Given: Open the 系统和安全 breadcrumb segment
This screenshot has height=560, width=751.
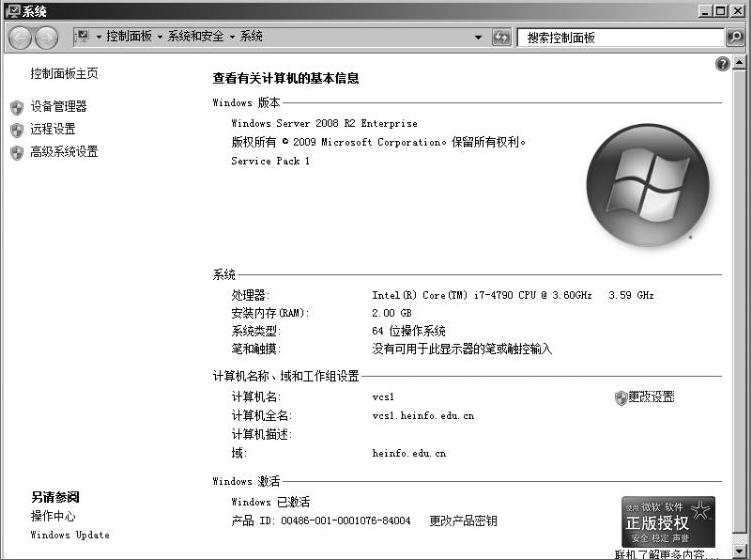Looking at the screenshot, I should point(195,36).
